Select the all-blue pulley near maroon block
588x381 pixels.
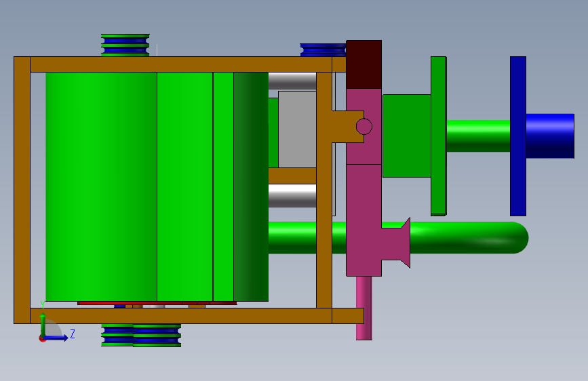point(323,50)
